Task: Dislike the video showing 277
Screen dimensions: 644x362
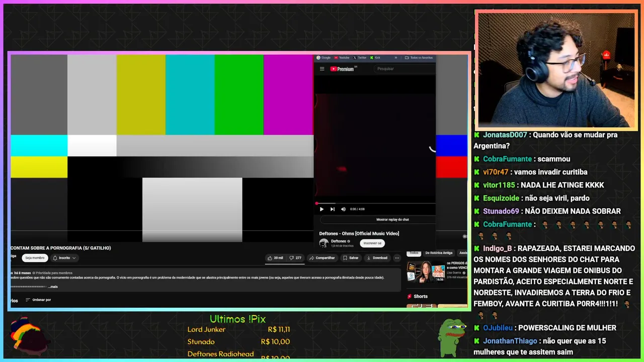Action: click(x=295, y=258)
